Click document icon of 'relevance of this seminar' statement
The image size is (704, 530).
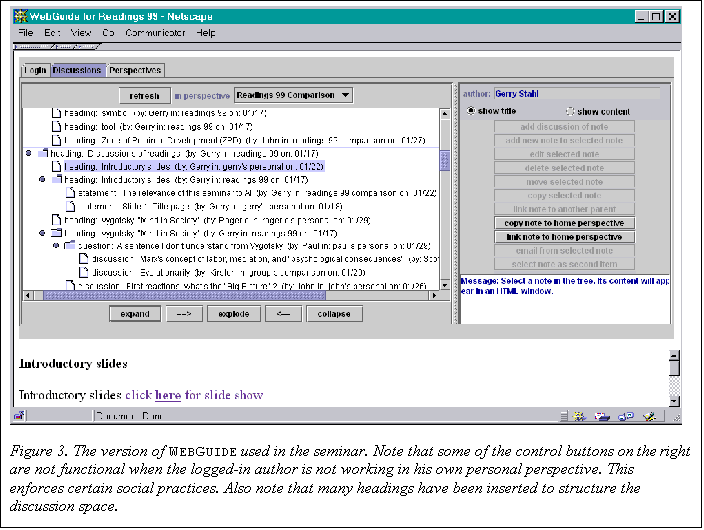click(70, 193)
